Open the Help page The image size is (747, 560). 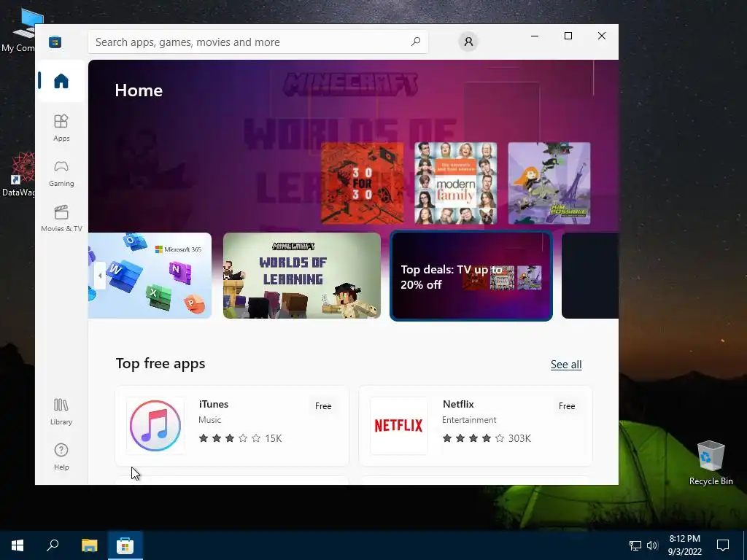(x=61, y=457)
